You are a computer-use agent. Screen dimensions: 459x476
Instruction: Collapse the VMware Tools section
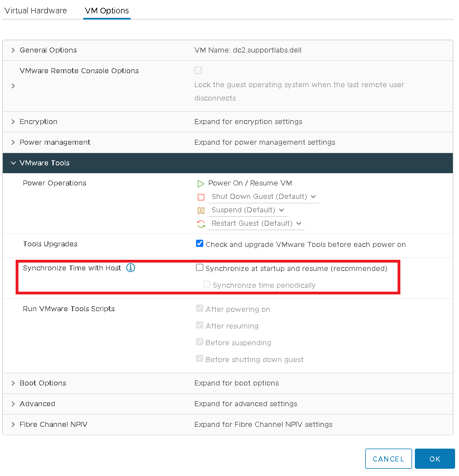12,163
